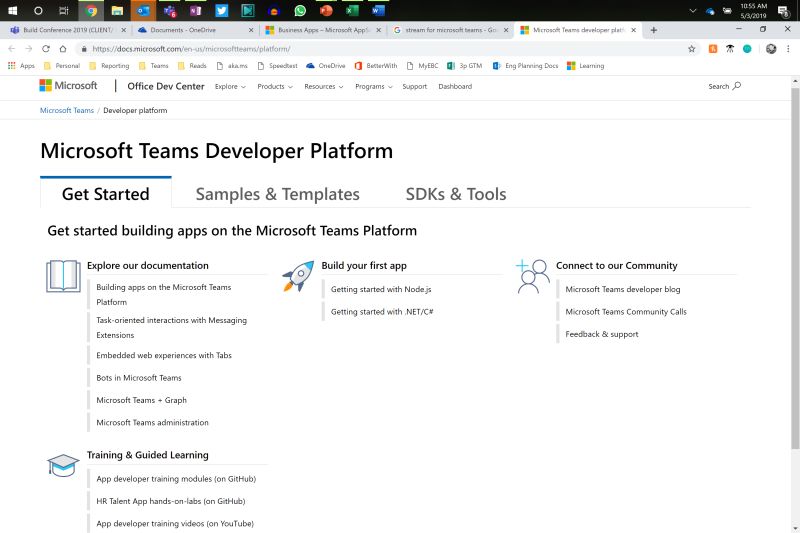This screenshot has height=533, width=800.
Task: Open Word from the taskbar
Action: point(378,10)
